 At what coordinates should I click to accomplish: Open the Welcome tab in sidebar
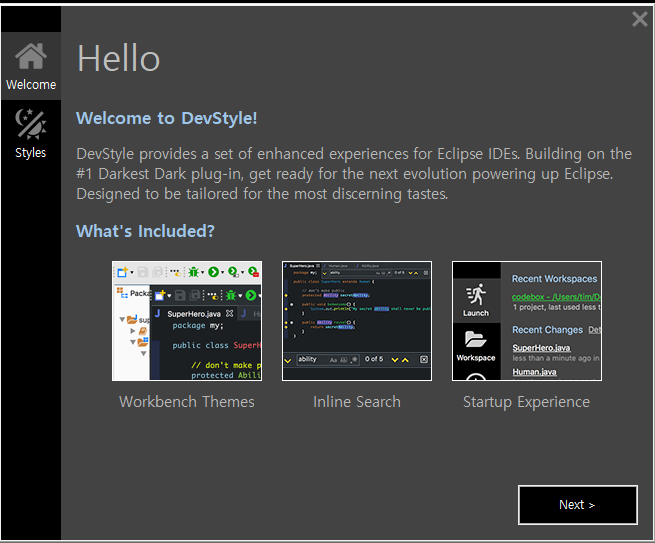tap(31, 66)
